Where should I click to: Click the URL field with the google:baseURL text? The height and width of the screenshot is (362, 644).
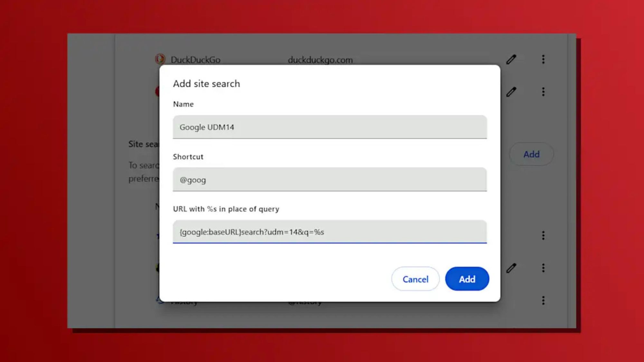click(x=329, y=232)
